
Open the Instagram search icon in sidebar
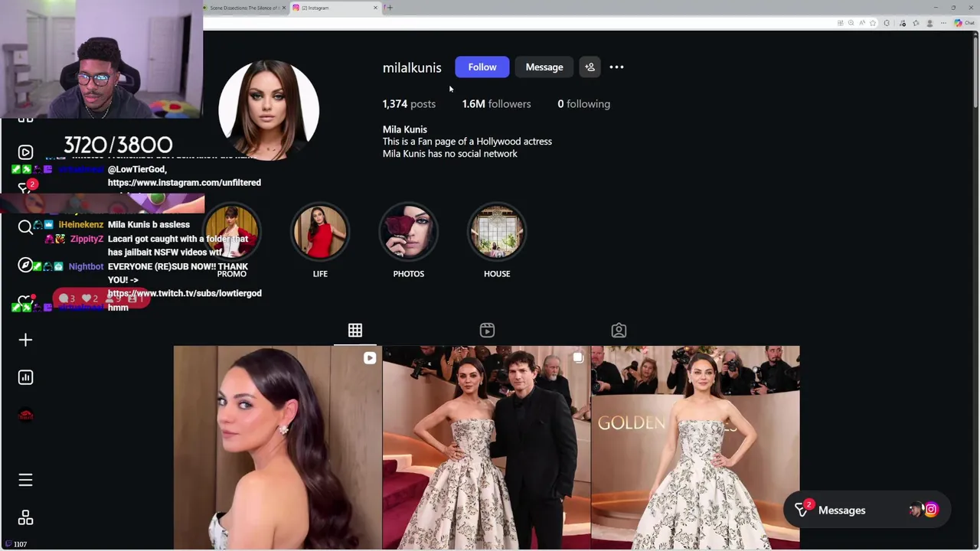click(x=25, y=227)
